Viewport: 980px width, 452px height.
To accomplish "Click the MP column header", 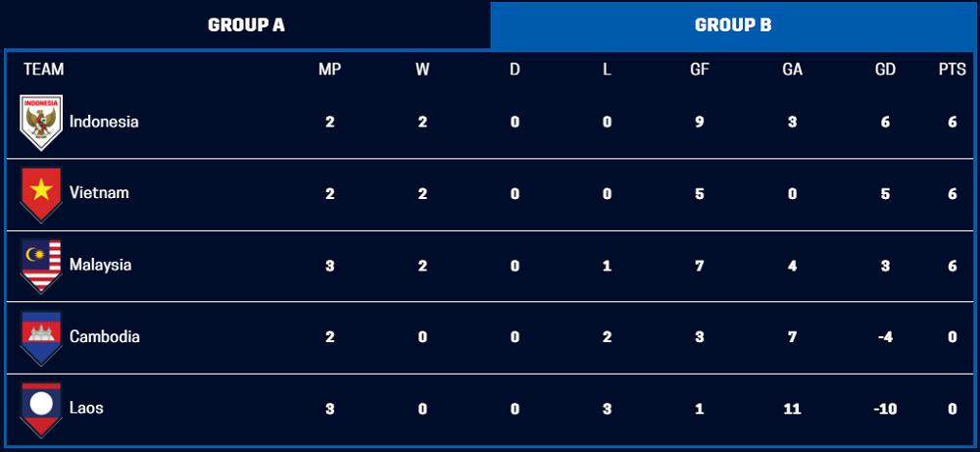I will [329, 70].
